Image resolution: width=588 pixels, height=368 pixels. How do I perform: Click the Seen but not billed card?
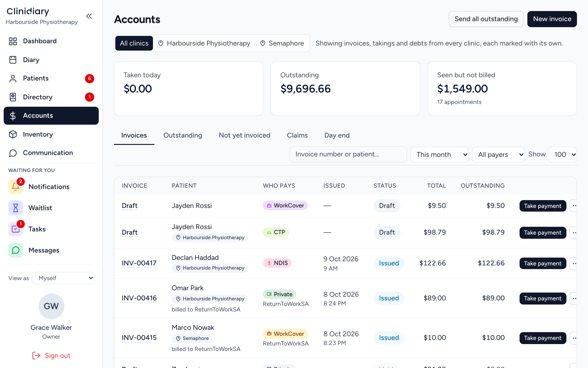[502, 89]
